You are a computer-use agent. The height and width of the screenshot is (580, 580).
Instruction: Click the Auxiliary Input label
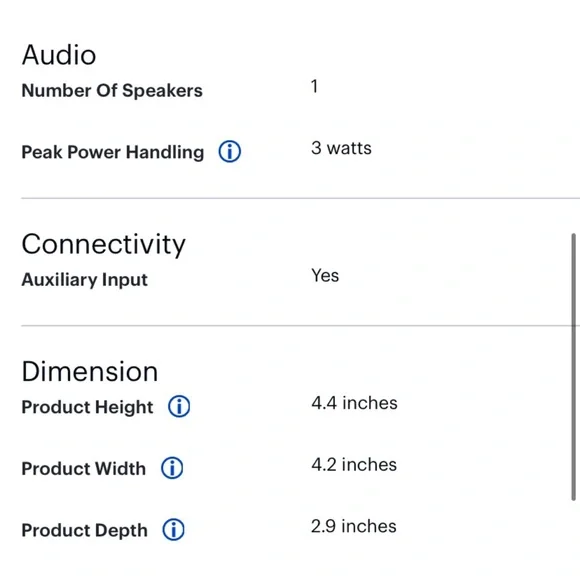pos(85,280)
